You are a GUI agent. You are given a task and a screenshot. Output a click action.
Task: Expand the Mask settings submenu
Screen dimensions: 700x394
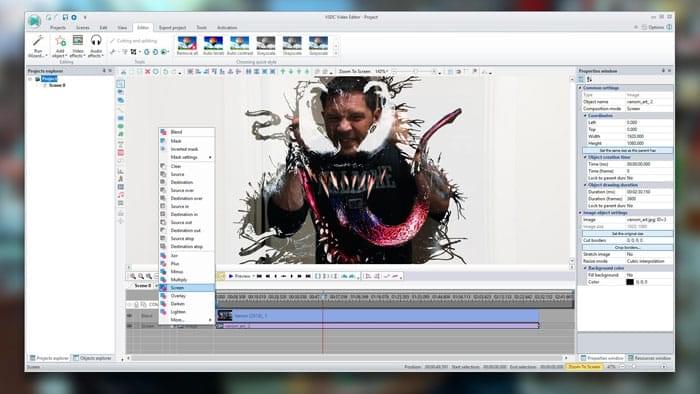point(187,157)
